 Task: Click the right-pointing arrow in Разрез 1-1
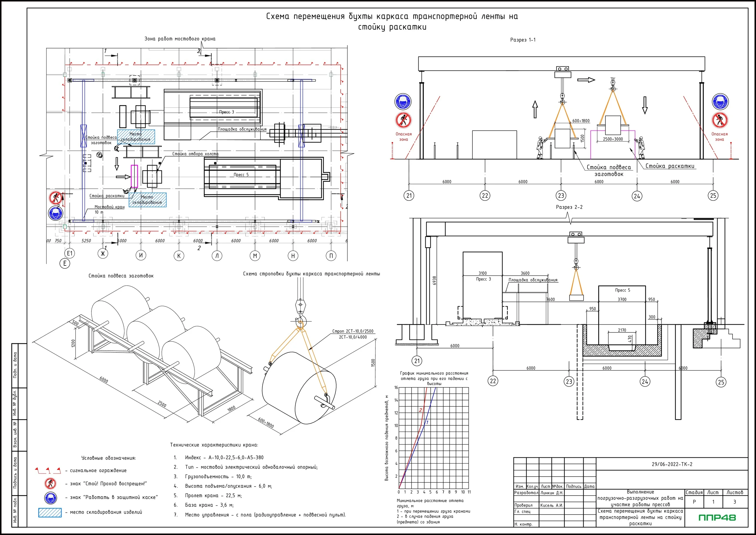pos(586,80)
